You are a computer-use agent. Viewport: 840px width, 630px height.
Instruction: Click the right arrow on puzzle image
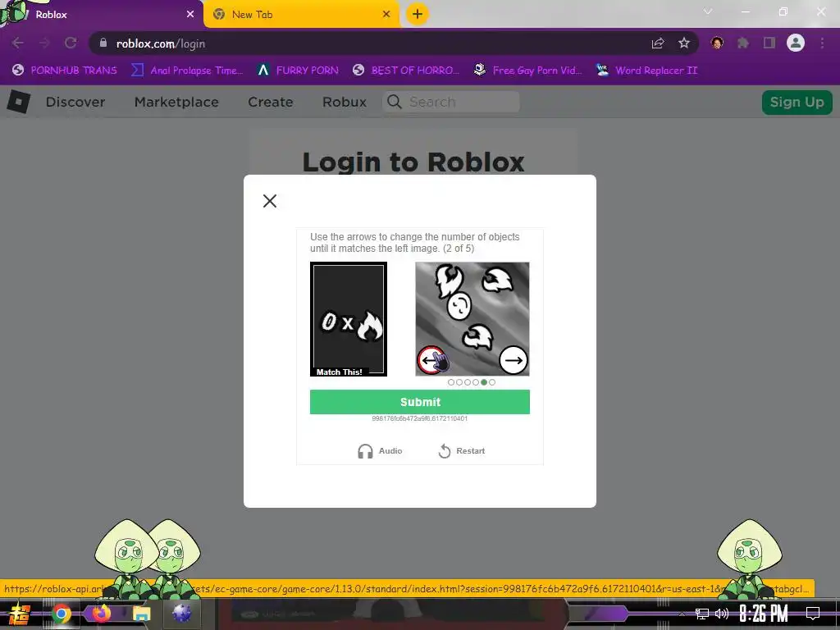click(x=514, y=360)
